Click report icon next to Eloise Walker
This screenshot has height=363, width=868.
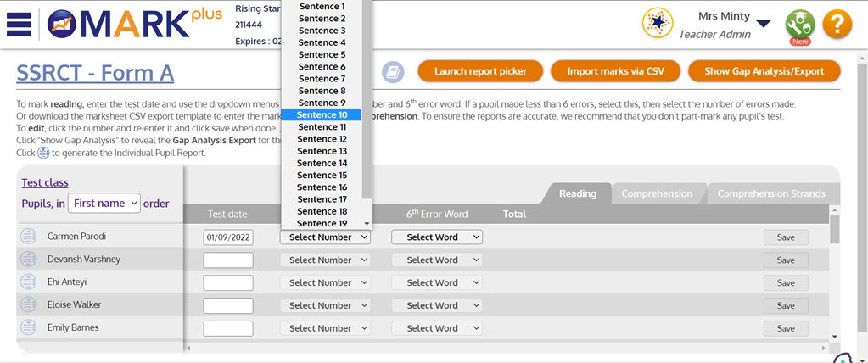point(28,305)
